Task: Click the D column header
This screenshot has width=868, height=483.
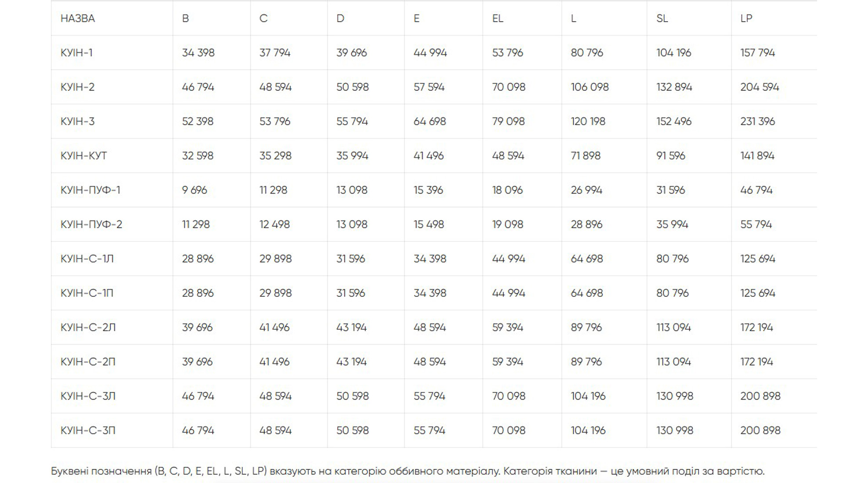Action: click(340, 18)
